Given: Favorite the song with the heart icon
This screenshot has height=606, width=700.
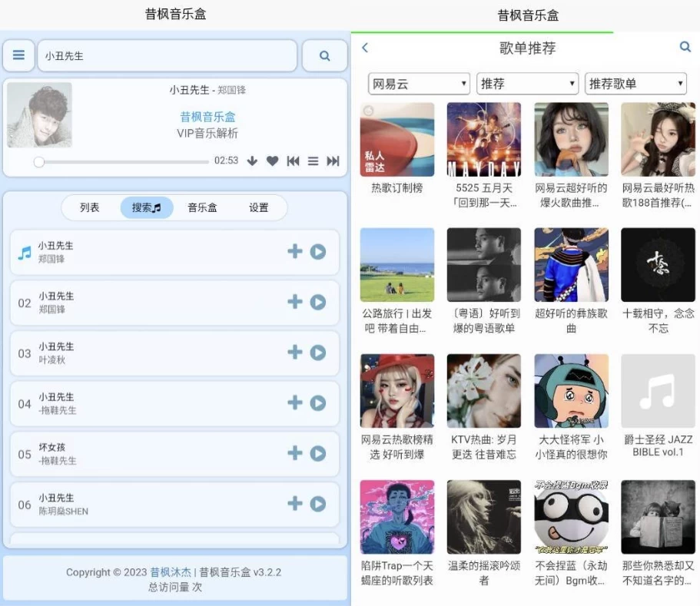Looking at the screenshot, I should coord(272,161).
